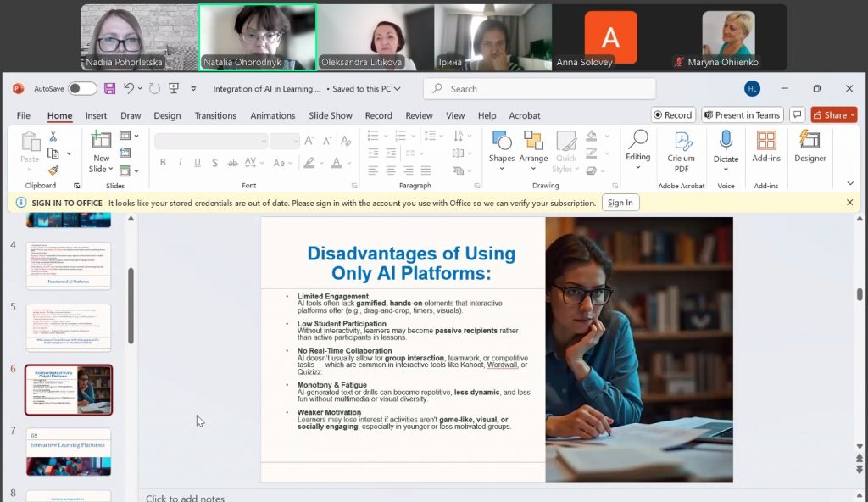
Task: Clear all formatting icon
Action: point(346,141)
